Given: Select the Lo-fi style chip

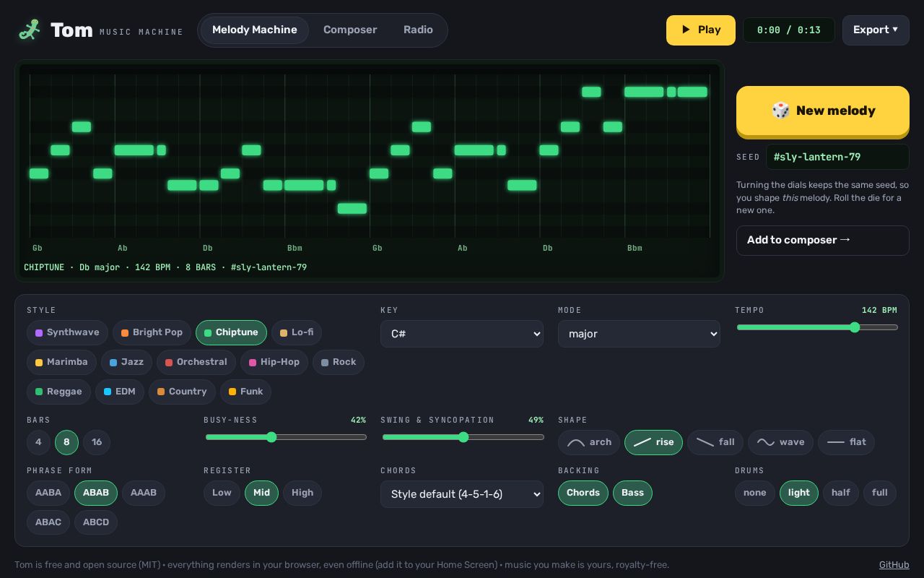Looking at the screenshot, I should pos(297,332).
